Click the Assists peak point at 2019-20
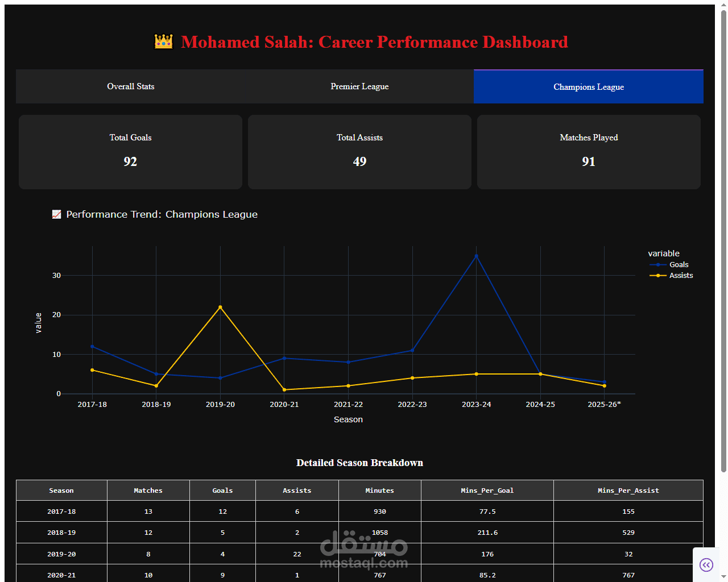Image resolution: width=728 pixels, height=582 pixels. click(220, 307)
